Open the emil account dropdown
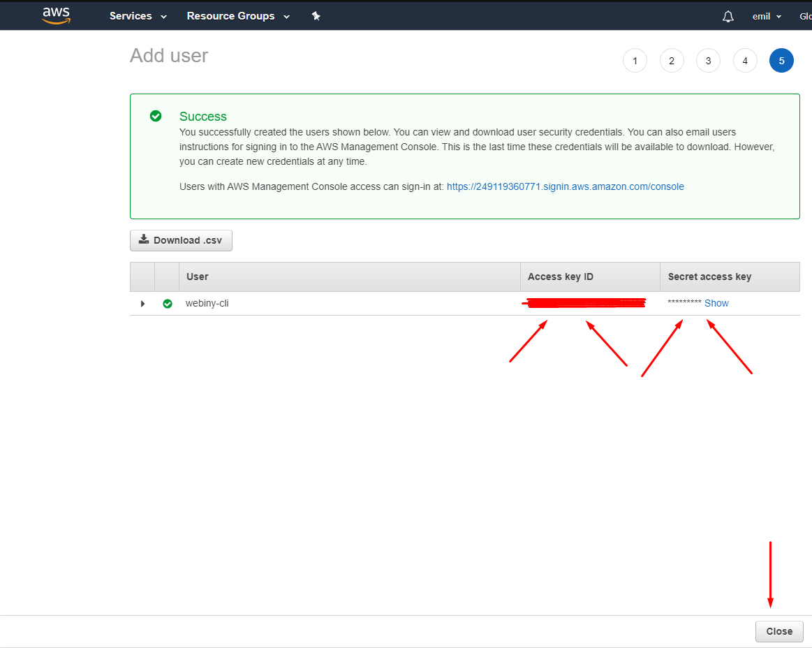 coord(766,15)
